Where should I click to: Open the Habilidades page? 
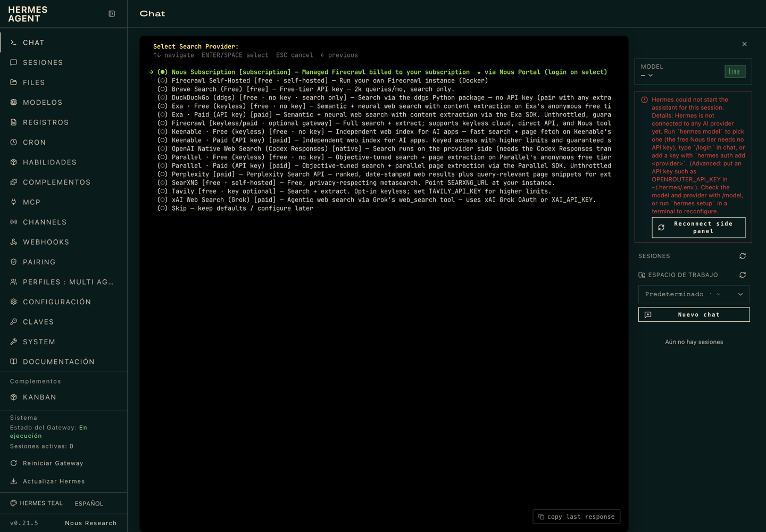(x=64, y=162)
